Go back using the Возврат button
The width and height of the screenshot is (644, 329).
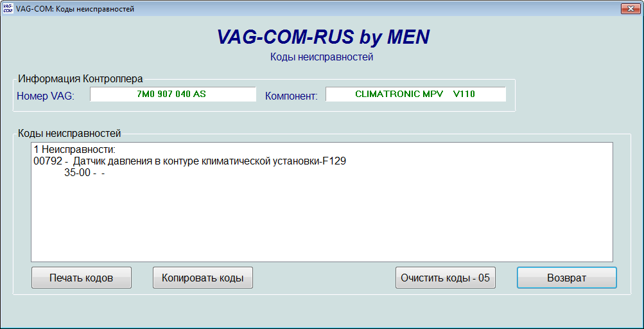point(566,278)
